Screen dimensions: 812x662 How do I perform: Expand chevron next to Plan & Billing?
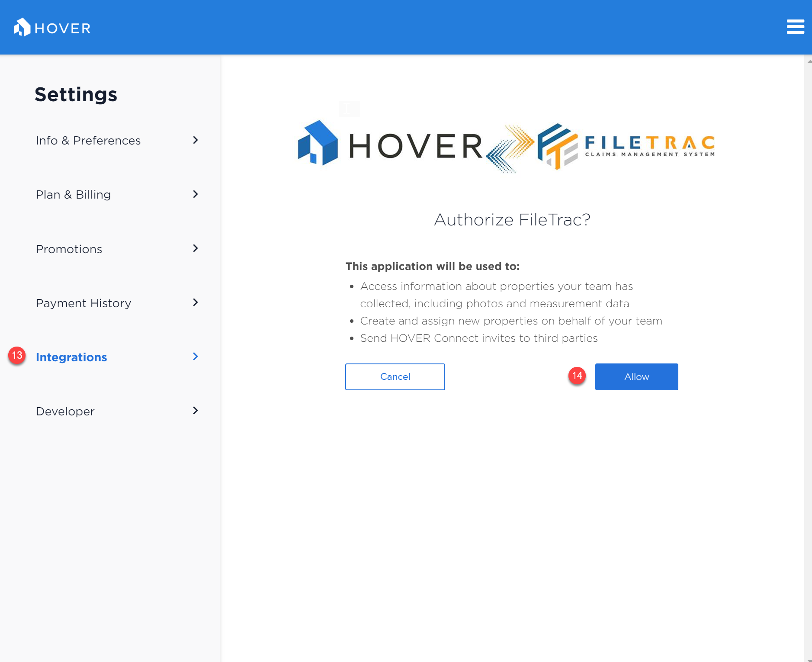point(196,194)
